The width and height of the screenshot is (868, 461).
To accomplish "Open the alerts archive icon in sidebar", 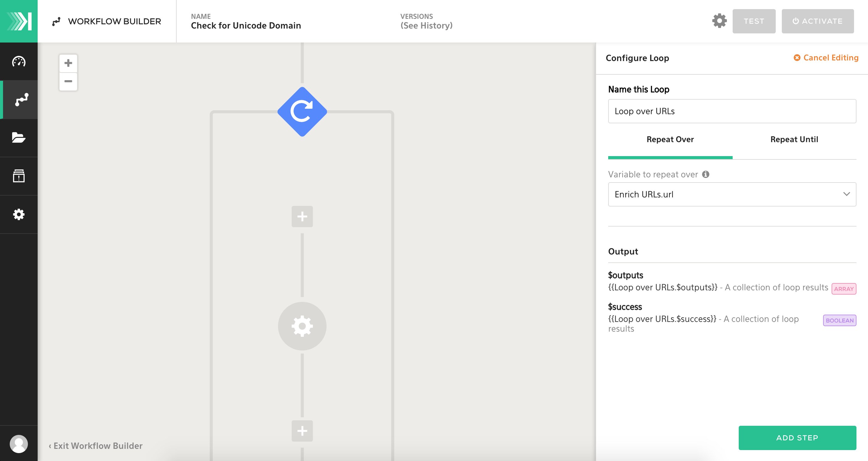I will [19, 176].
